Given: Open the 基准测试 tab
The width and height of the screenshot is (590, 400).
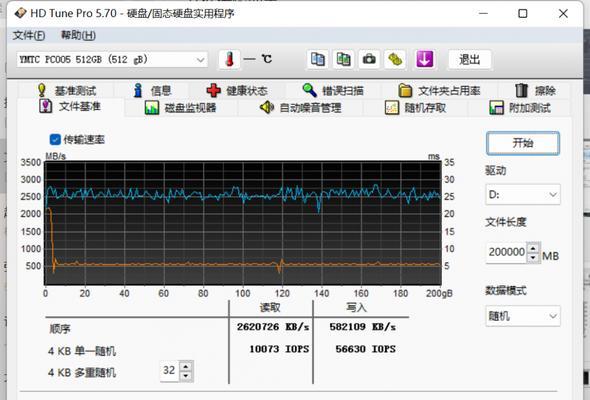Looking at the screenshot, I should click(67, 91).
